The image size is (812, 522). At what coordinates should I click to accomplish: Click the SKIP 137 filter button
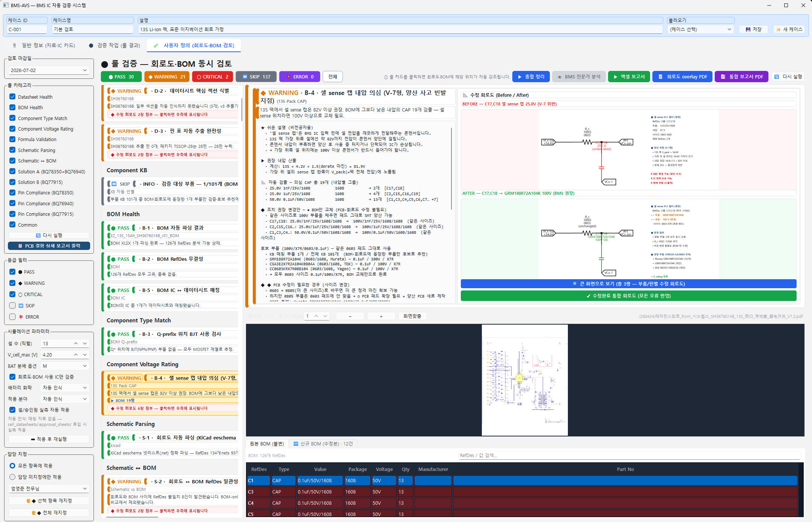click(256, 77)
